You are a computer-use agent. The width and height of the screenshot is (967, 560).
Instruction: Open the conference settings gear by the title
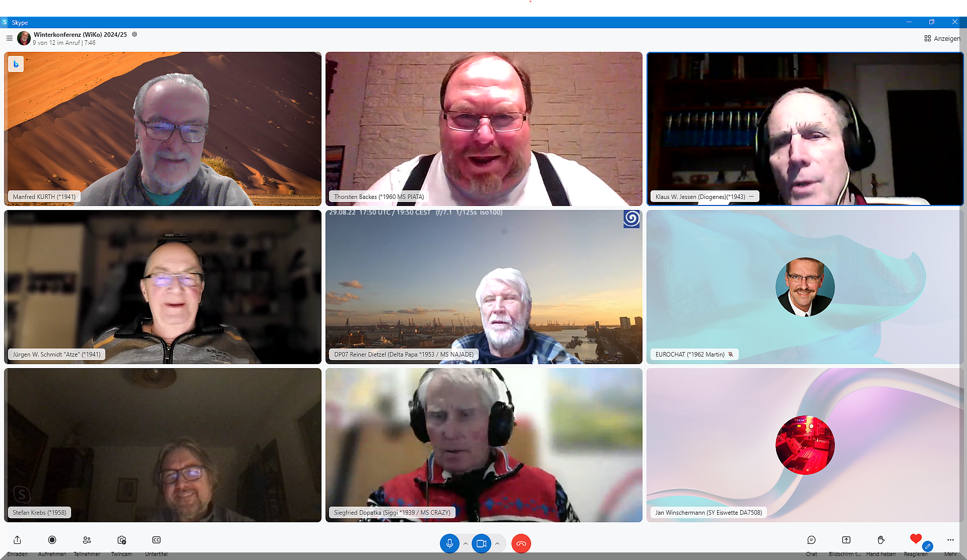tap(135, 34)
